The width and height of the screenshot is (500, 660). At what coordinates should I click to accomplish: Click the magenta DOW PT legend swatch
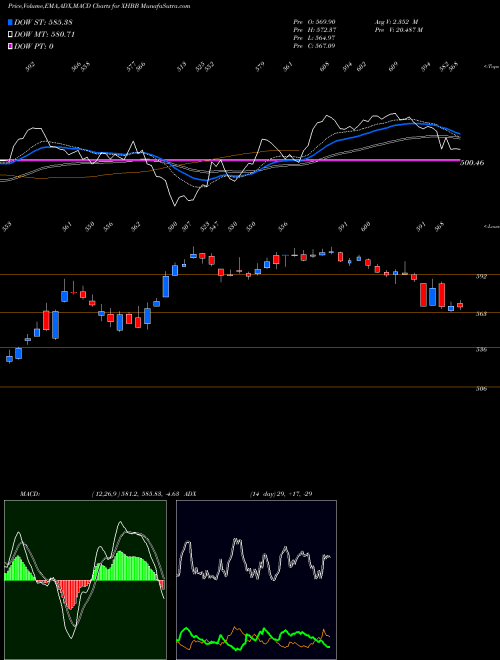(x=10, y=46)
